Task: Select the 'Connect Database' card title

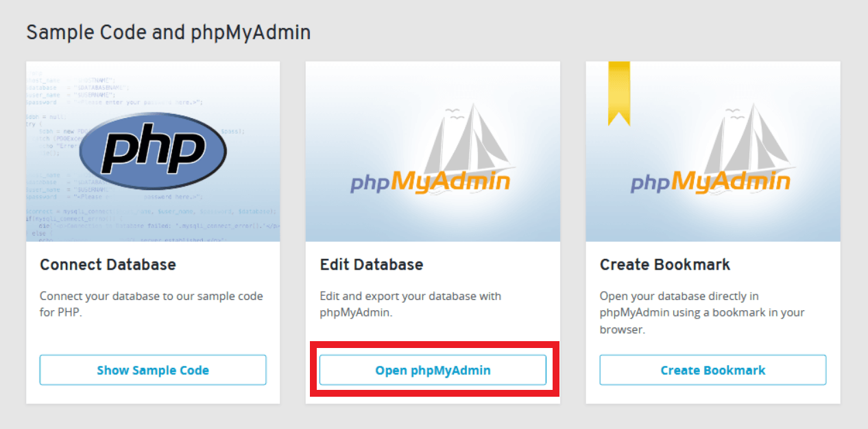Action: [x=108, y=264]
